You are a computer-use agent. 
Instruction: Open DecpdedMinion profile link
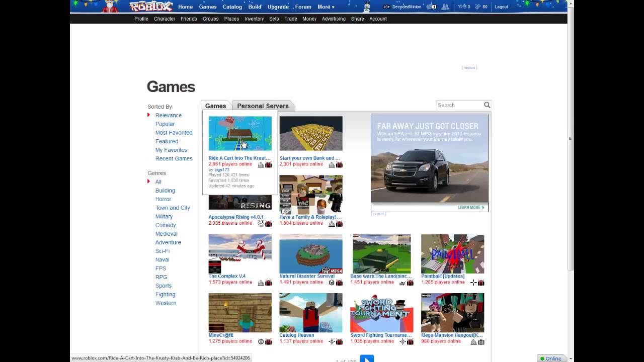tap(407, 7)
